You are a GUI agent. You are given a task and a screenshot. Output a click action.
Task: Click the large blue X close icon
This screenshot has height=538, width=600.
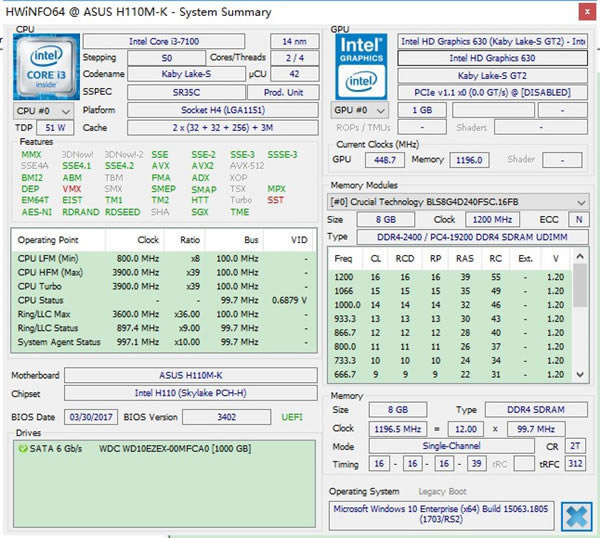574,514
